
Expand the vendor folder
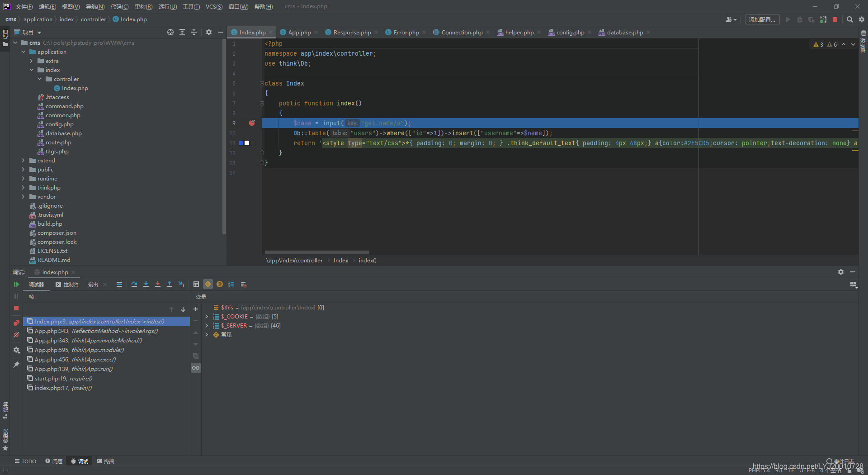[23, 197]
